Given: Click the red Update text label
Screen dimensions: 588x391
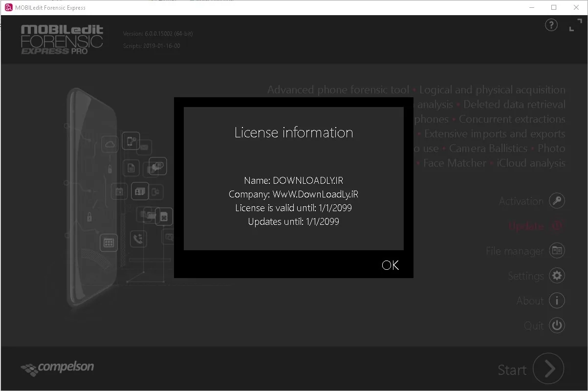Looking at the screenshot, I should click(526, 226).
